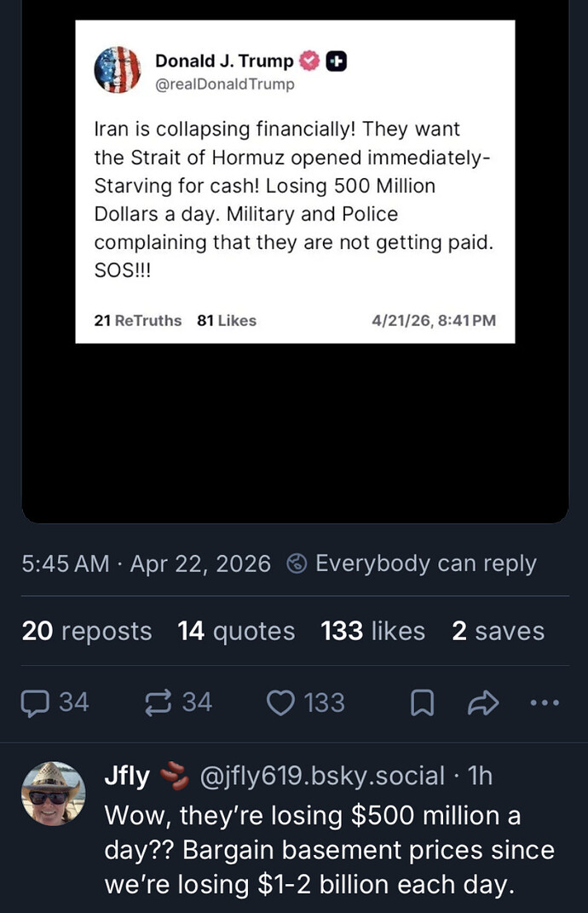Like the post with the heart icon

tap(280, 702)
